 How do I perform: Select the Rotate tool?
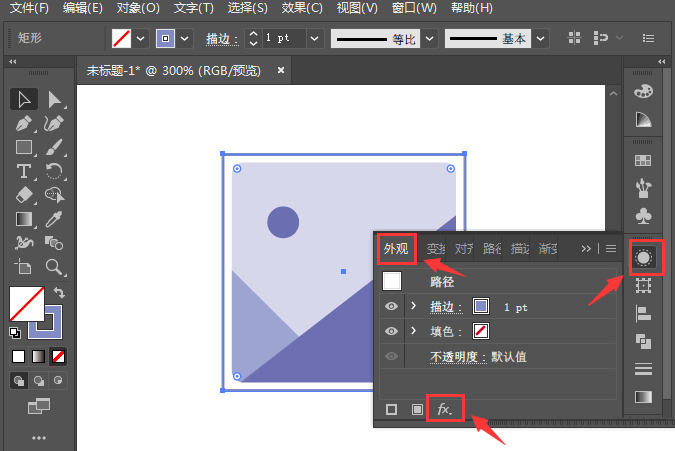[54, 171]
